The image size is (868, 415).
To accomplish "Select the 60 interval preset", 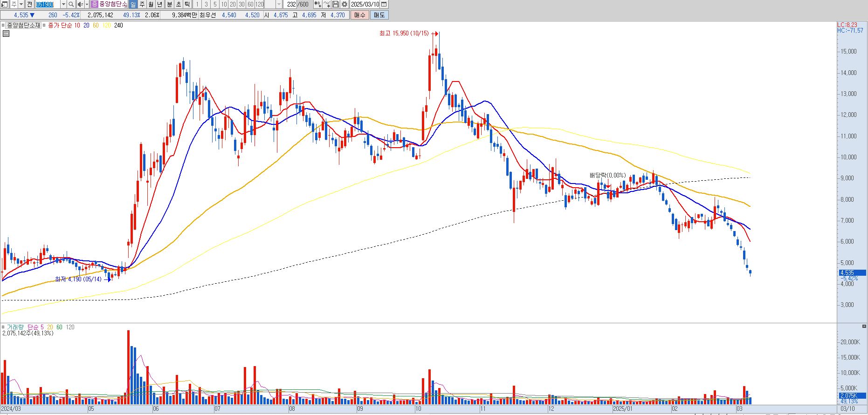I will point(250,4).
